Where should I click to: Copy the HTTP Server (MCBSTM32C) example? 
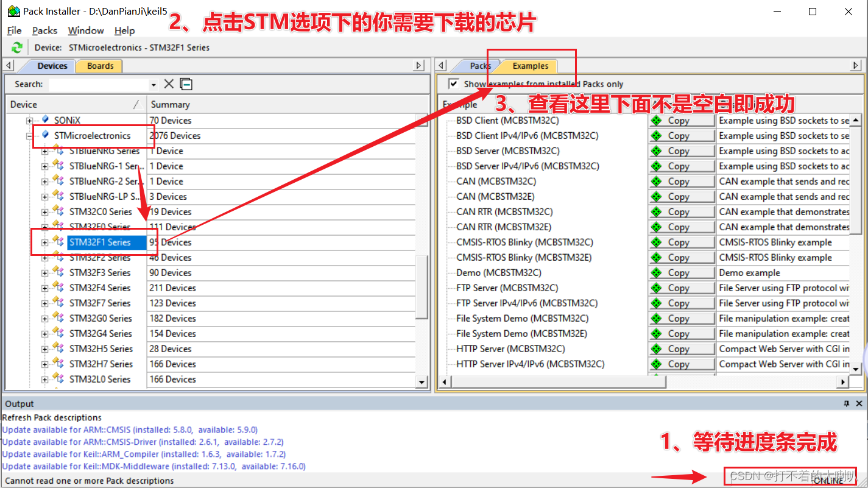click(682, 349)
